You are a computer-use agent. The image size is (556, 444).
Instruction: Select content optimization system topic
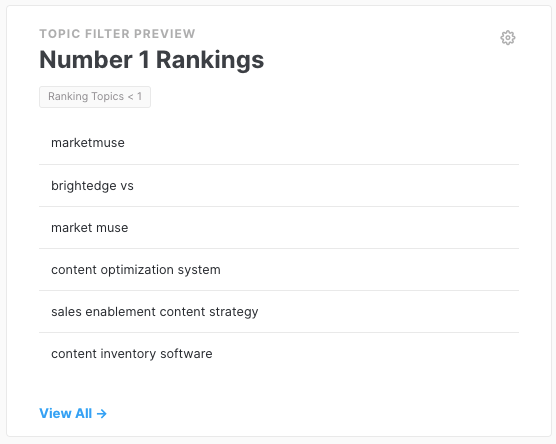pos(279,270)
